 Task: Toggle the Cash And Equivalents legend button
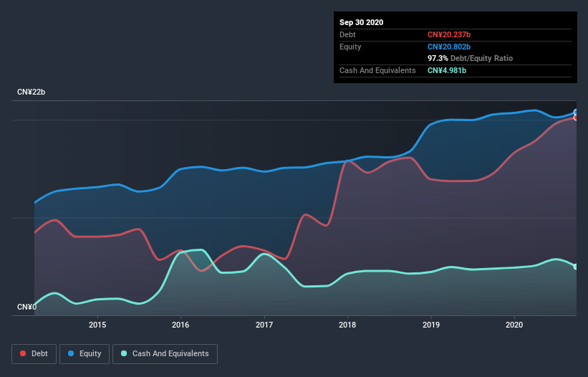(x=165, y=354)
